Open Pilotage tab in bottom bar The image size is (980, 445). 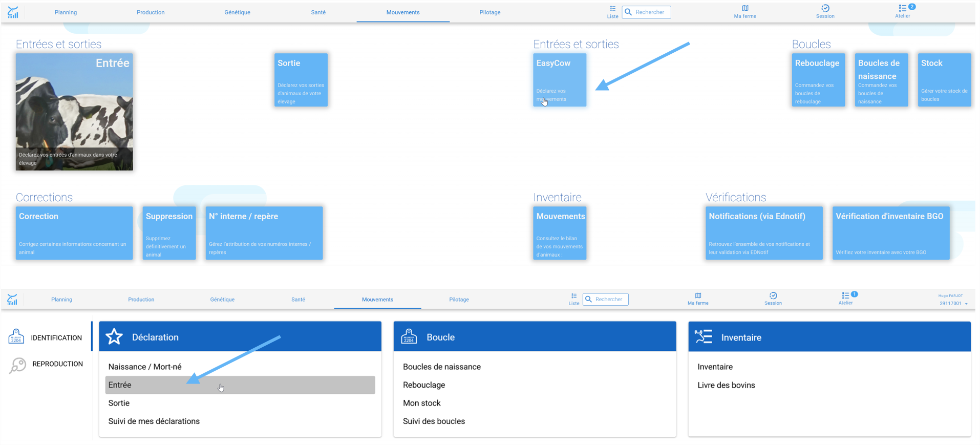tap(459, 300)
